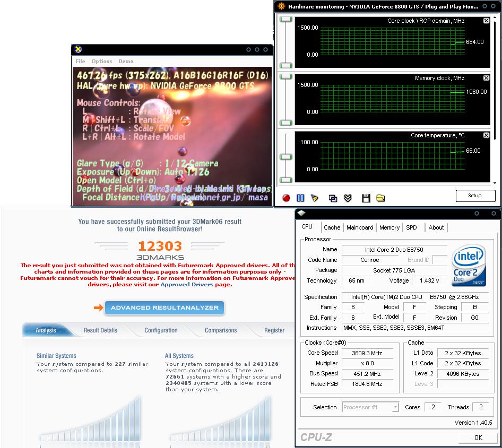Click the Voltage value 1.432 v
The height and width of the screenshot is (448, 502).
pos(429,280)
